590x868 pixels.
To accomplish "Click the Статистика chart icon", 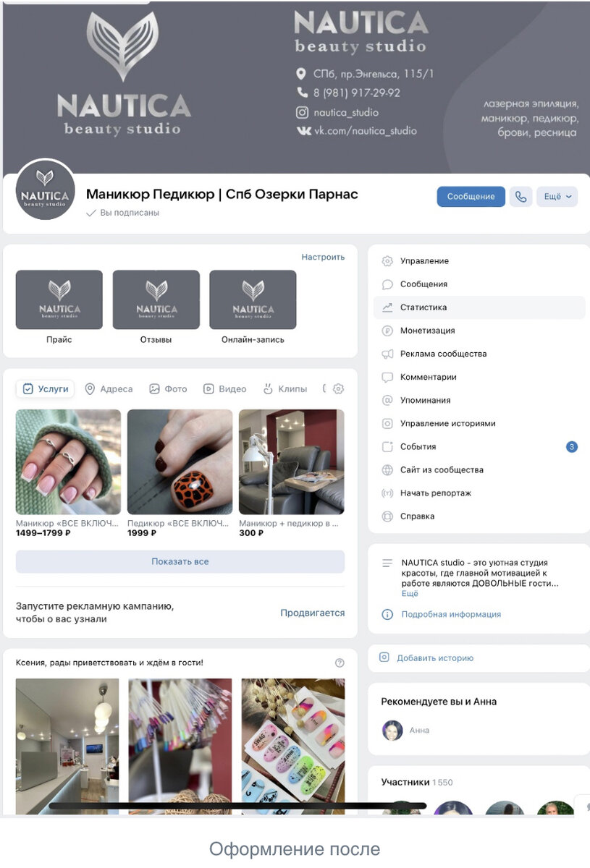I will (387, 307).
